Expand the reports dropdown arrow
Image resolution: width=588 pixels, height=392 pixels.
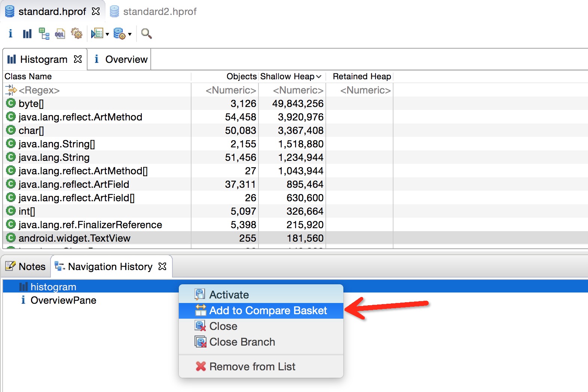(107, 34)
